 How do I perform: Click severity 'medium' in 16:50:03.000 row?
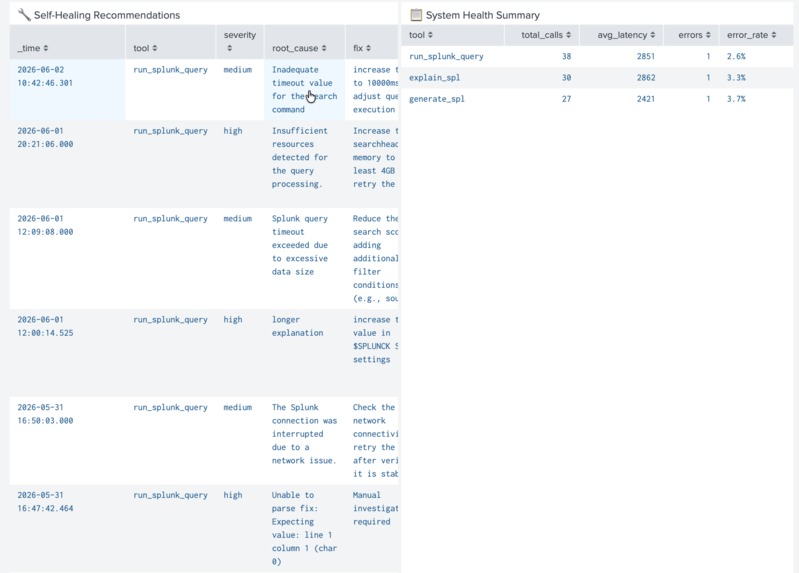[x=237, y=407]
